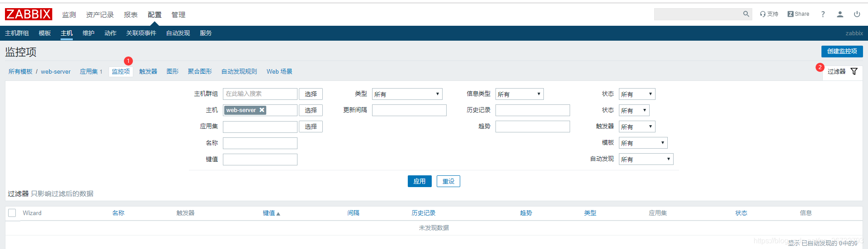Go to 主机群组 submenu
868x249 pixels.
click(x=17, y=33)
